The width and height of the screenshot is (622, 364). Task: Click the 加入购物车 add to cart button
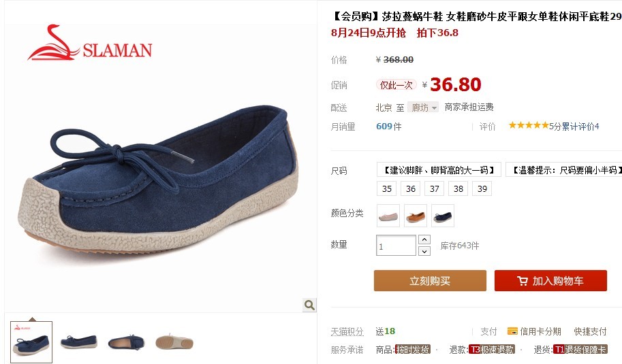550,281
